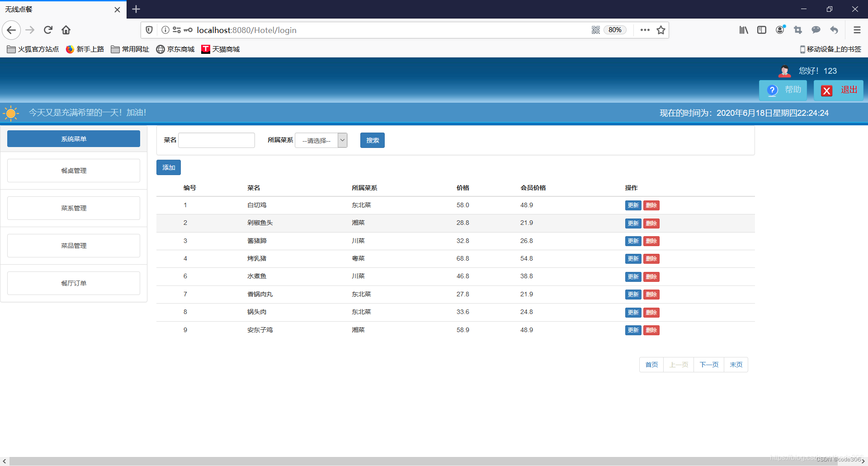
Task: Open the QR code icon in the address bar
Action: click(596, 30)
